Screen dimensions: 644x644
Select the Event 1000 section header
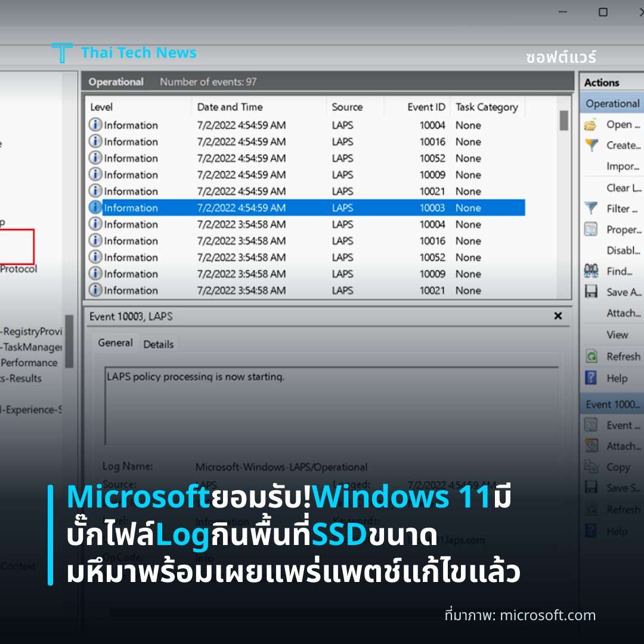point(612,404)
